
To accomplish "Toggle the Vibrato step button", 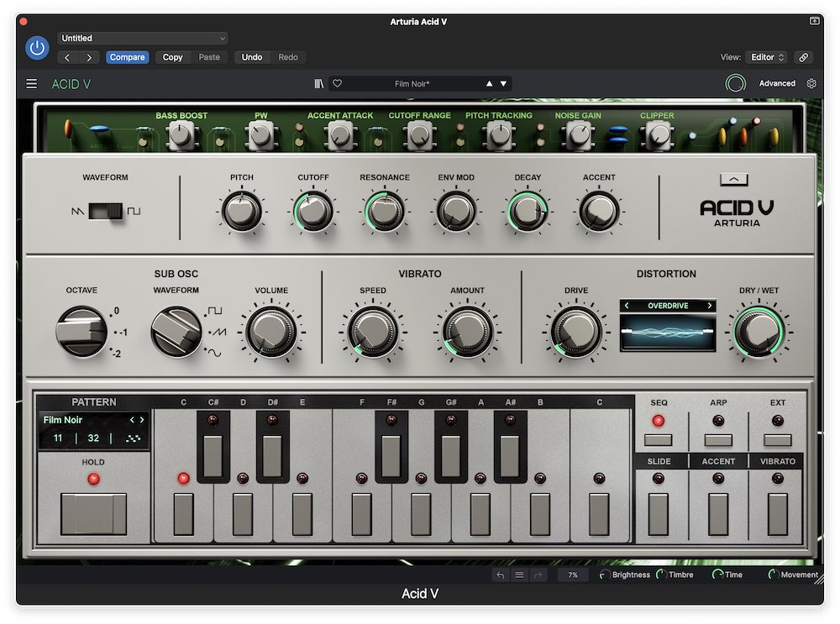I will (777, 515).
